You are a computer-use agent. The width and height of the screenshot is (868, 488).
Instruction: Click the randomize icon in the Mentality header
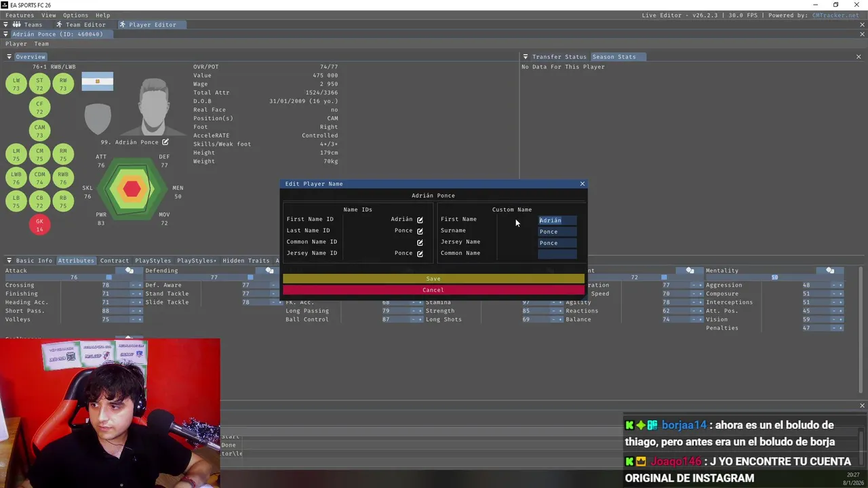click(x=830, y=270)
